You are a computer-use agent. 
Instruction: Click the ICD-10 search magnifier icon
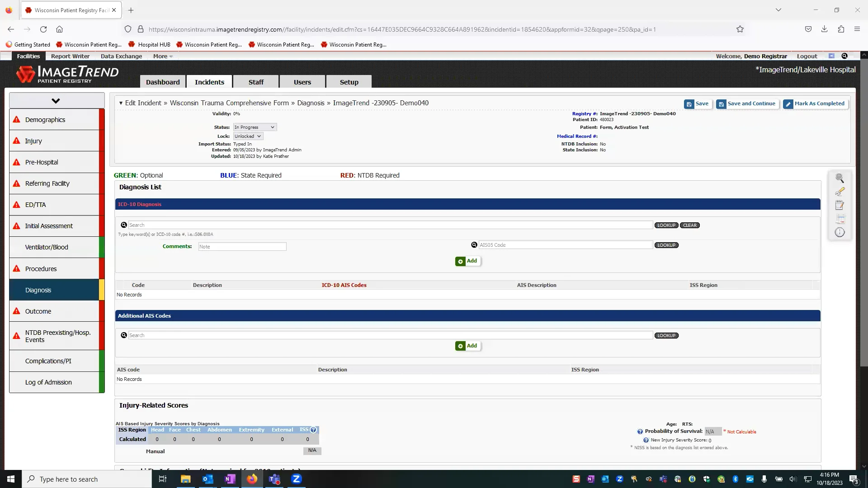point(124,225)
